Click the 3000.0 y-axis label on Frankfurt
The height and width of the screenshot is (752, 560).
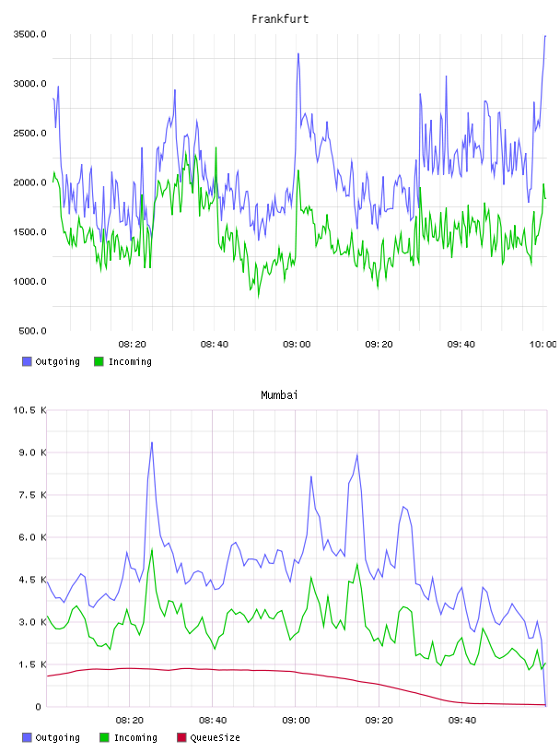[29, 84]
